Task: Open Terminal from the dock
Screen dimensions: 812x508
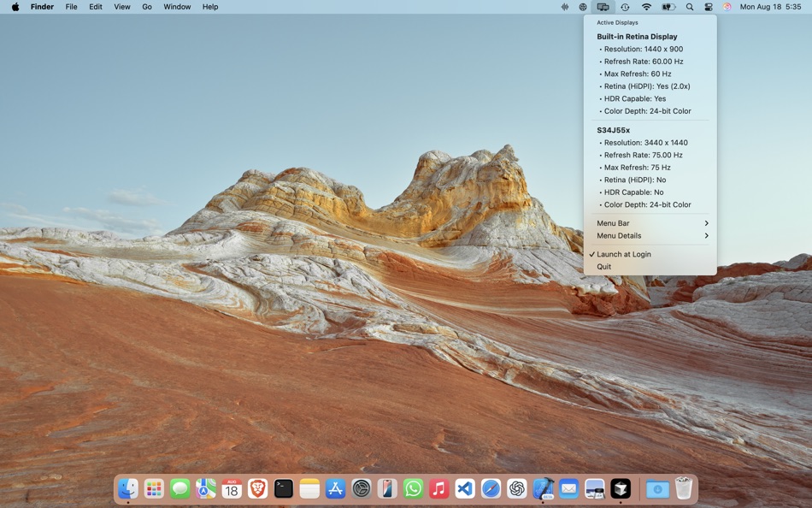Action: tap(285, 489)
